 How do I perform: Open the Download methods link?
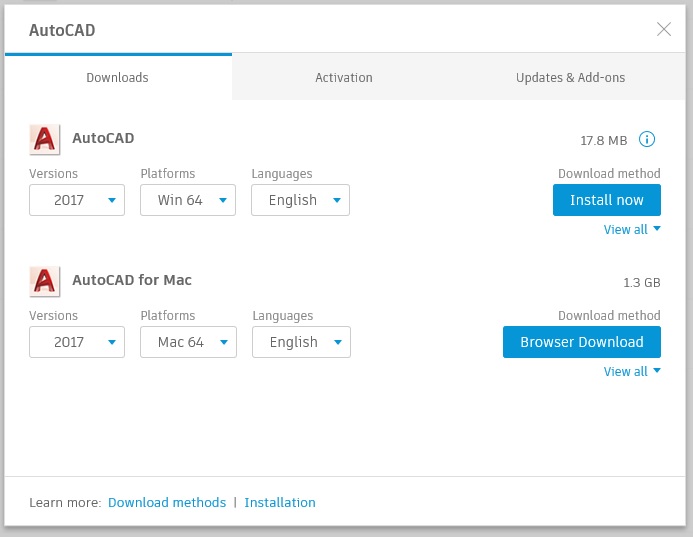click(x=167, y=503)
